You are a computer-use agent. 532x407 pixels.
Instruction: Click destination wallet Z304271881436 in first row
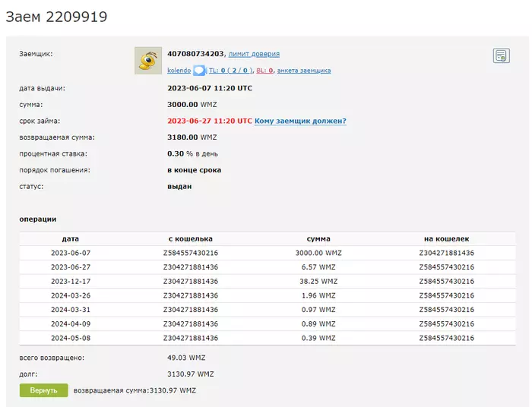[x=447, y=253]
